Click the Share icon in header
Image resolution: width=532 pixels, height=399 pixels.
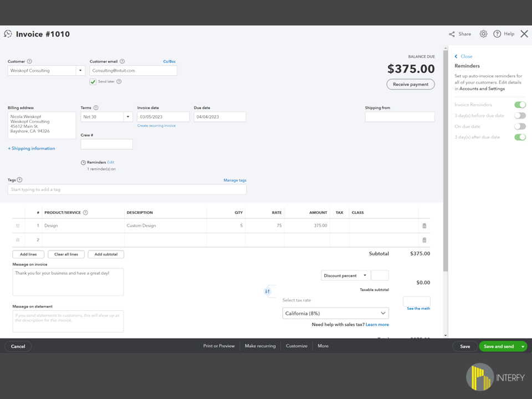[452, 34]
